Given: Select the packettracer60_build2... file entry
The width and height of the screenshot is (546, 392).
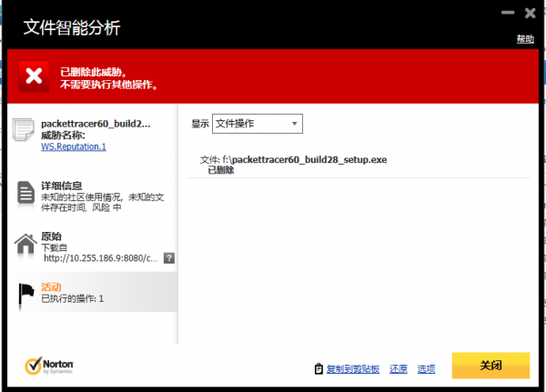Looking at the screenshot, I should point(96,124).
